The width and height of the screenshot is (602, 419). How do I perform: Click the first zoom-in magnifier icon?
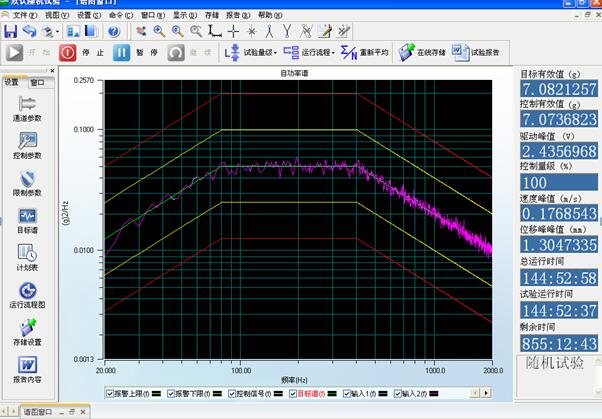coord(159,31)
